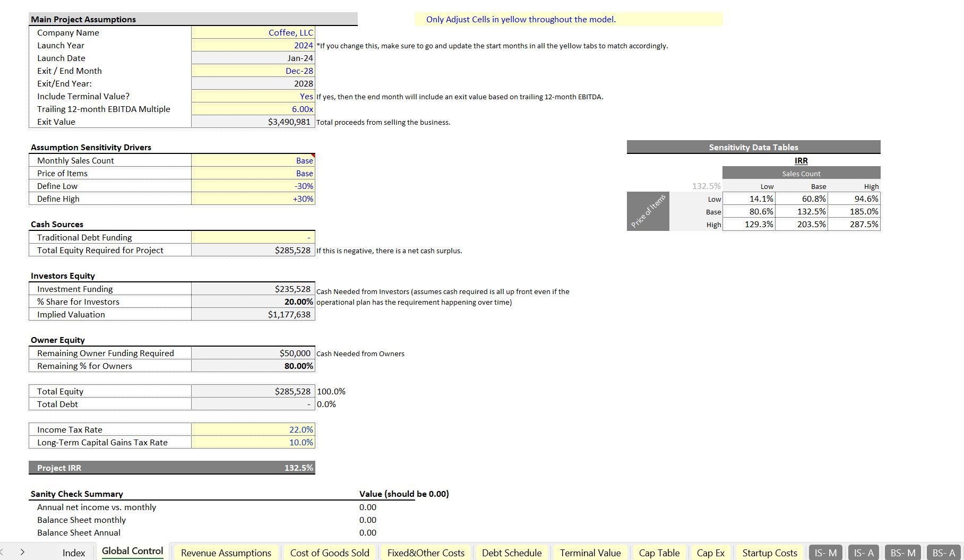964x560 pixels.
Task: Select Balance Sheet Annual check value 0.00
Action: point(368,532)
